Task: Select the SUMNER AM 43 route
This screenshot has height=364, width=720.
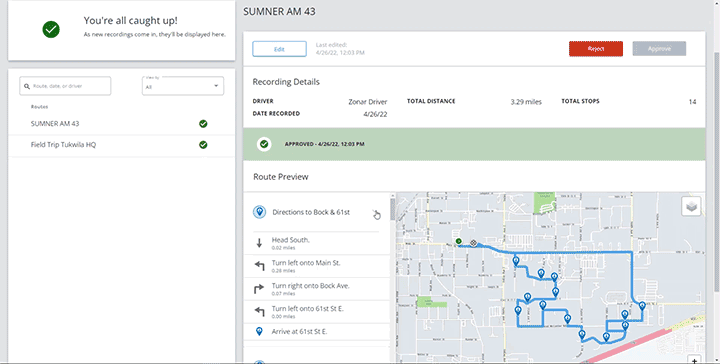Action: (121, 124)
